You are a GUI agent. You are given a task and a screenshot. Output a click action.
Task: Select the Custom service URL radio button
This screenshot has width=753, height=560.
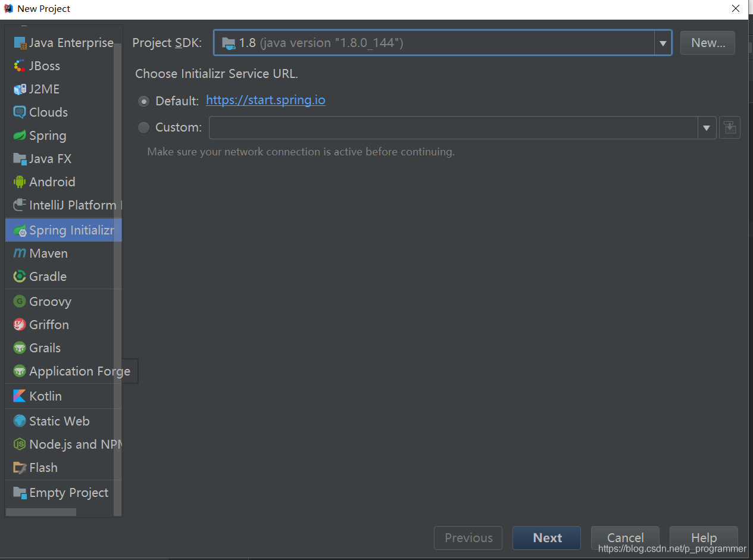143,127
